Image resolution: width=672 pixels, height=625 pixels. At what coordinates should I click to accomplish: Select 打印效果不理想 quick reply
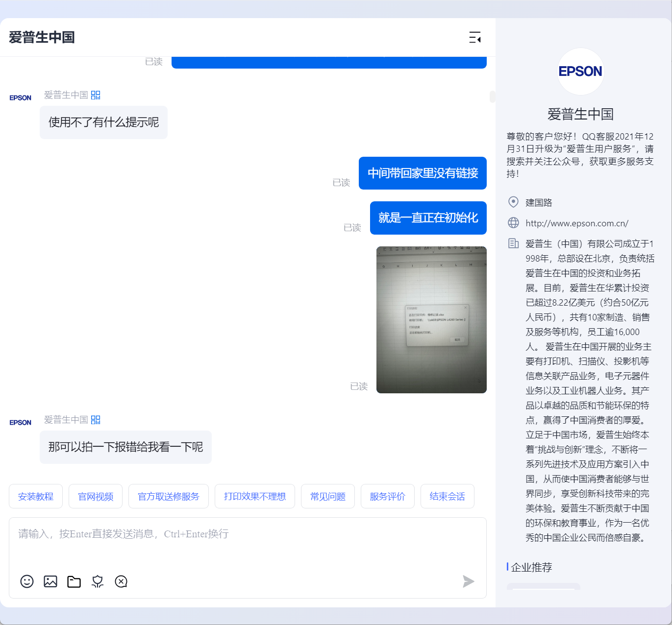click(255, 496)
